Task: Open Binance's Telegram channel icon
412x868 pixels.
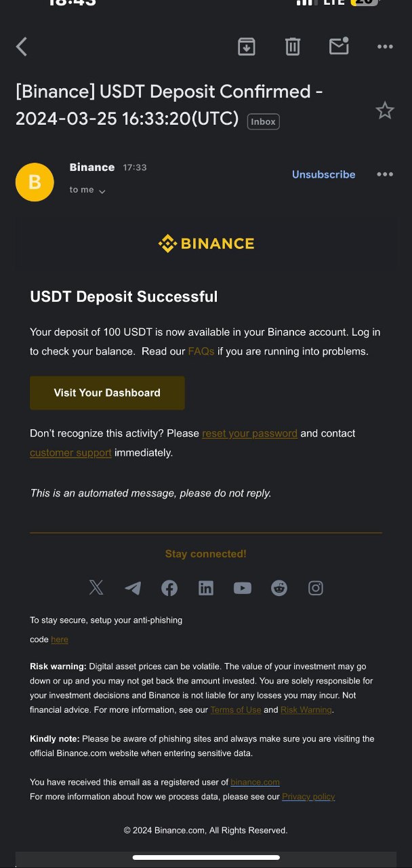Action: pyautogui.click(x=133, y=588)
